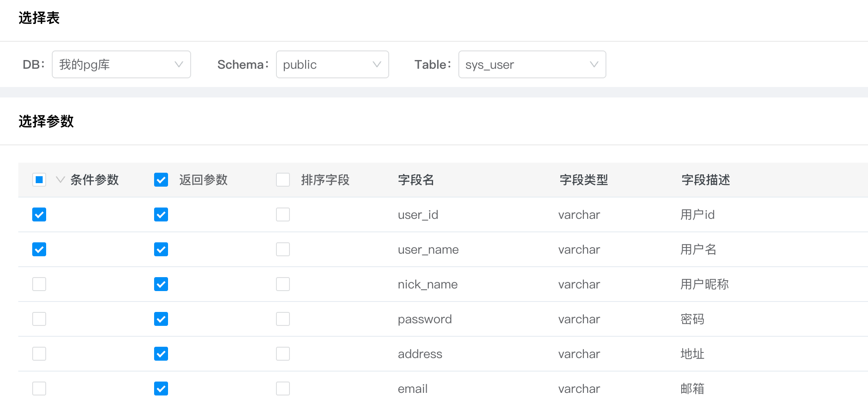
Task: Check condition parameter for nick_name row
Action: [x=39, y=284]
